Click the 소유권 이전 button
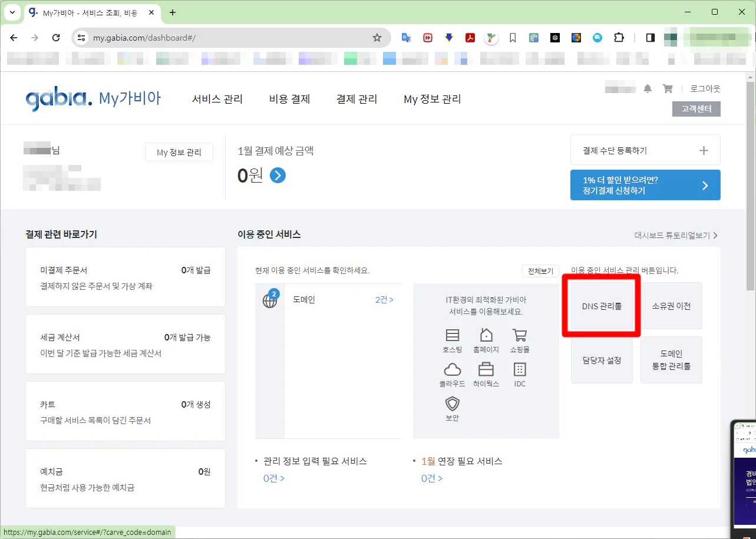The height and width of the screenshot is (539, 756). 671,306
